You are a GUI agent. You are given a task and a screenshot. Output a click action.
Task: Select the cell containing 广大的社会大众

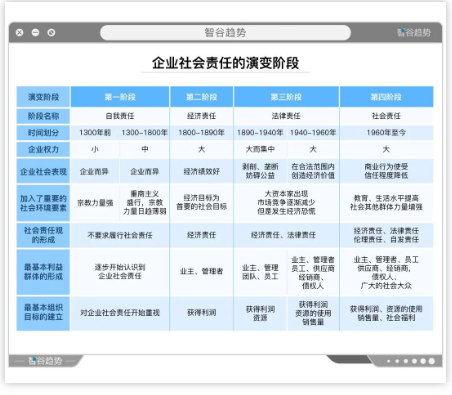(x=386, y=272)
